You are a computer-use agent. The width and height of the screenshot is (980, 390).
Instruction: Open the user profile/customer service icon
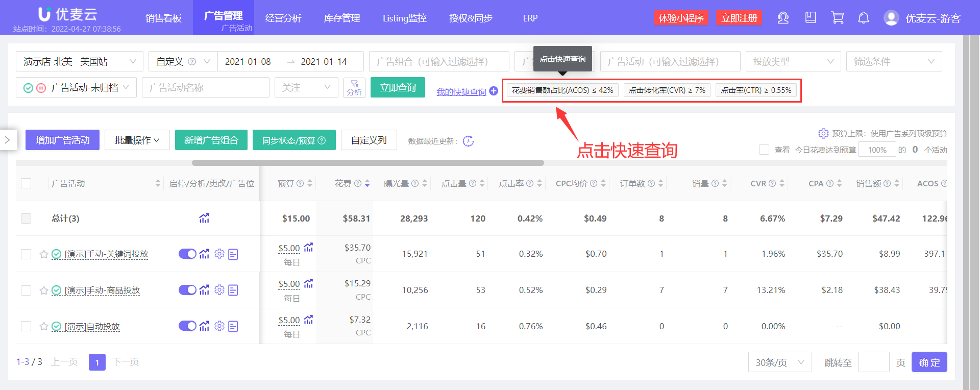coord(783,18)
